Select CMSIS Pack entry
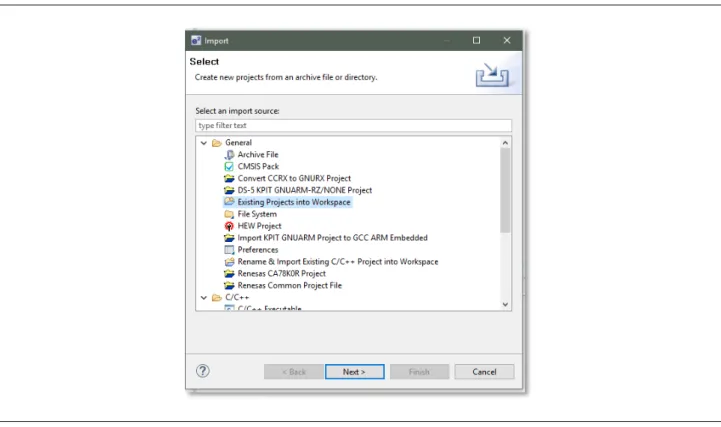 [258, 166]
